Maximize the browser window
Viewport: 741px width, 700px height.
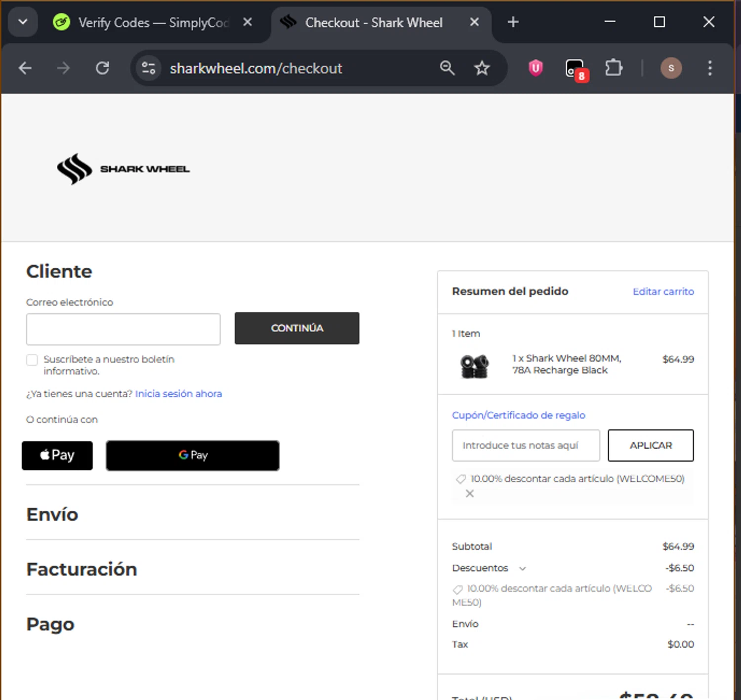pyautogui.click(x=659, y=22)
